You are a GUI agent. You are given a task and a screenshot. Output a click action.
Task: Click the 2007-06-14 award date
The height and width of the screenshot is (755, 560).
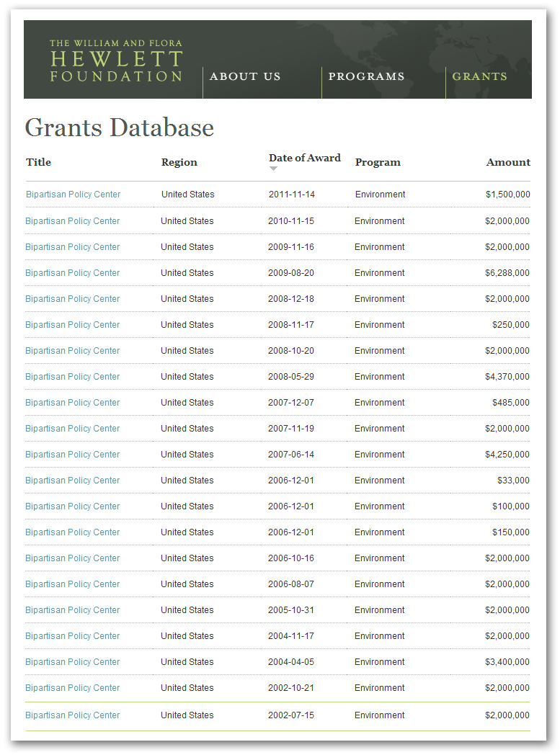291,455
